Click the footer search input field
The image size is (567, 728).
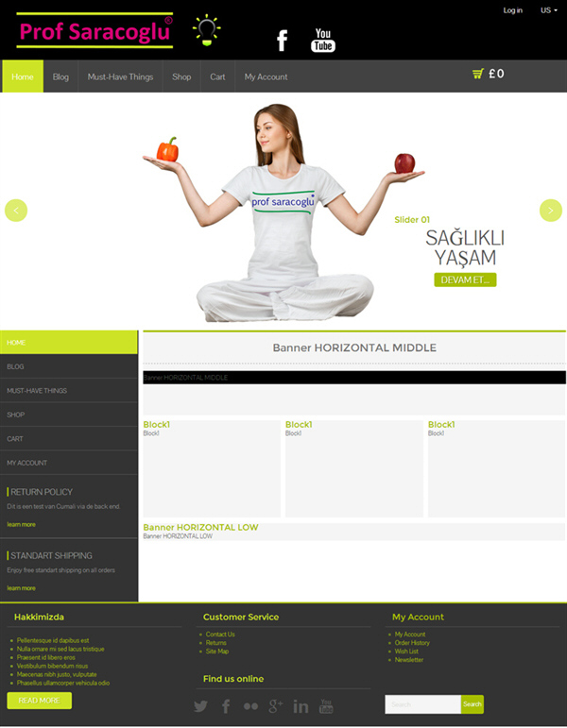423,704
